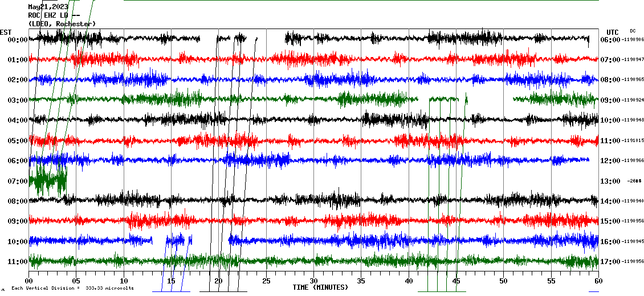
Task: Click the EST timezone header
Action: pyautogui.click(x=6, y=32)
